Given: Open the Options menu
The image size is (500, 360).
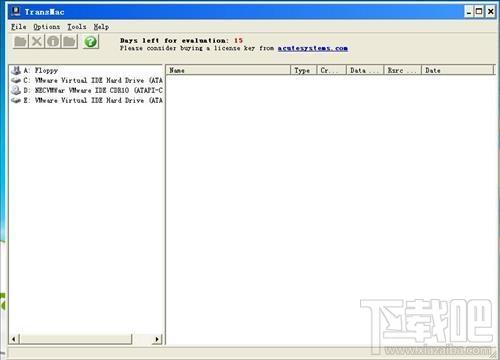Looking at the screenshot, I should pos(47,27).
